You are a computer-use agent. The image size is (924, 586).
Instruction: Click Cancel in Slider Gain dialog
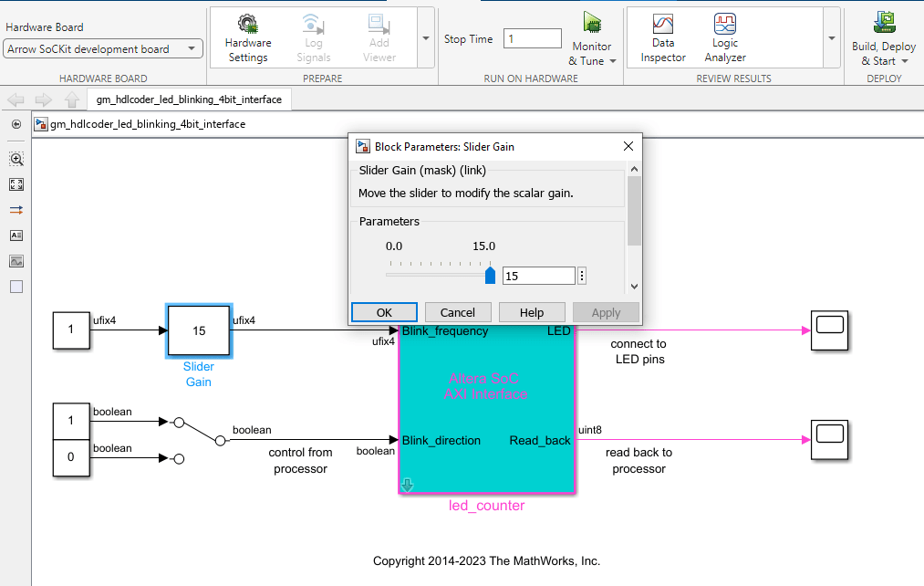click(x=458, y=312)
